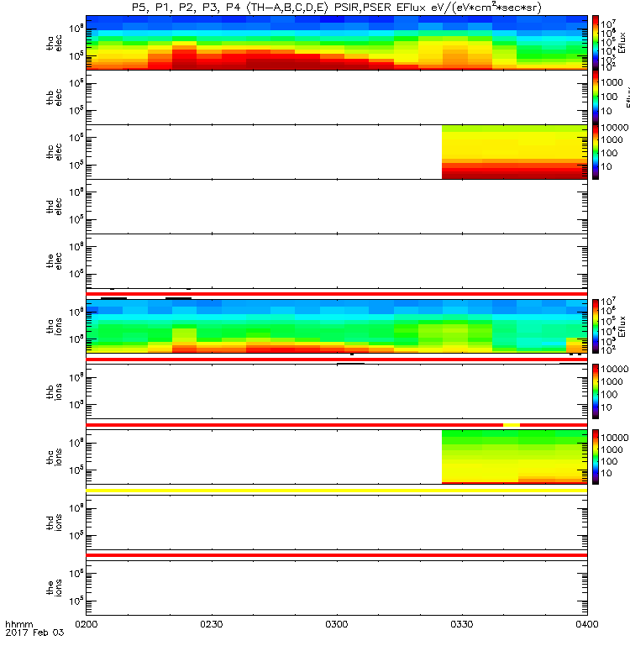Click the Eflux label beside tha ions colorbar
630x672 pixels.
(x=622, y=327)
